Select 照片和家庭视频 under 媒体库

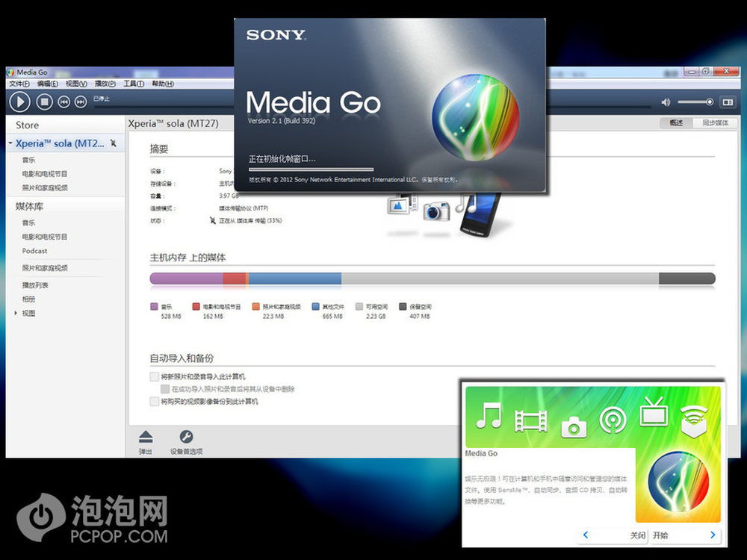click(x=45, y=268)
